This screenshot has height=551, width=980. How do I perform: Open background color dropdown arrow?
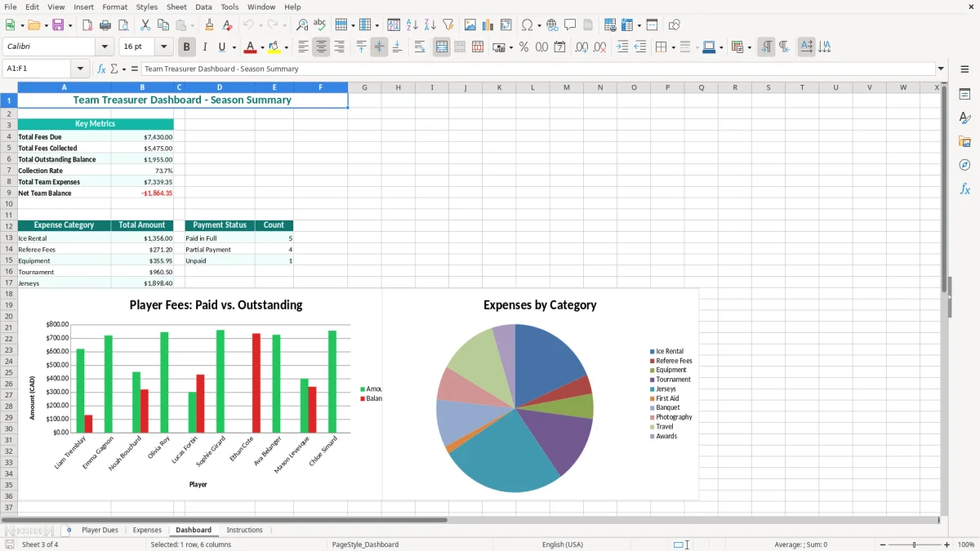point(286,47)
